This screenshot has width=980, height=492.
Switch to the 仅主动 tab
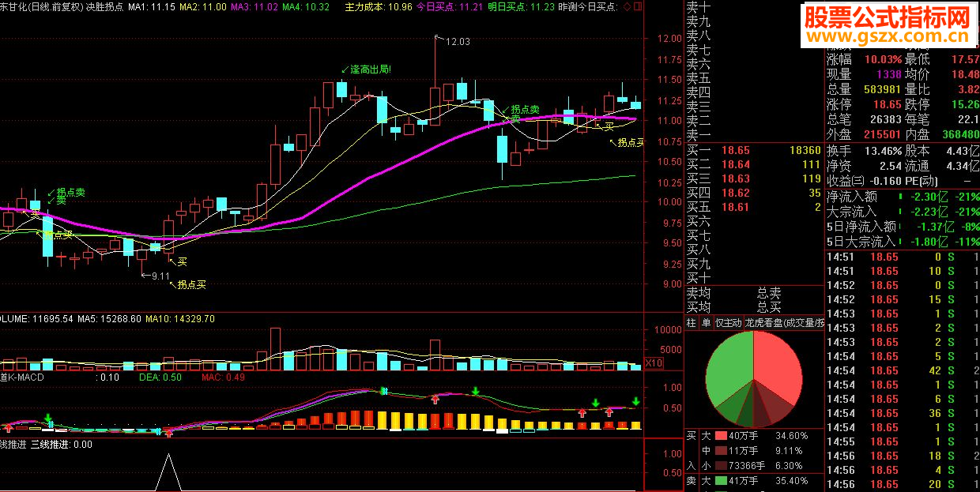728,323
